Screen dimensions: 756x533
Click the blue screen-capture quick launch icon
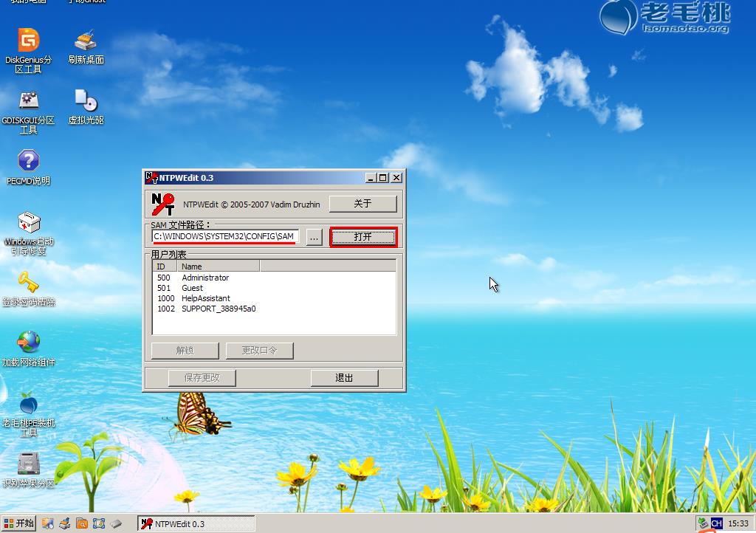coord(99,523)
